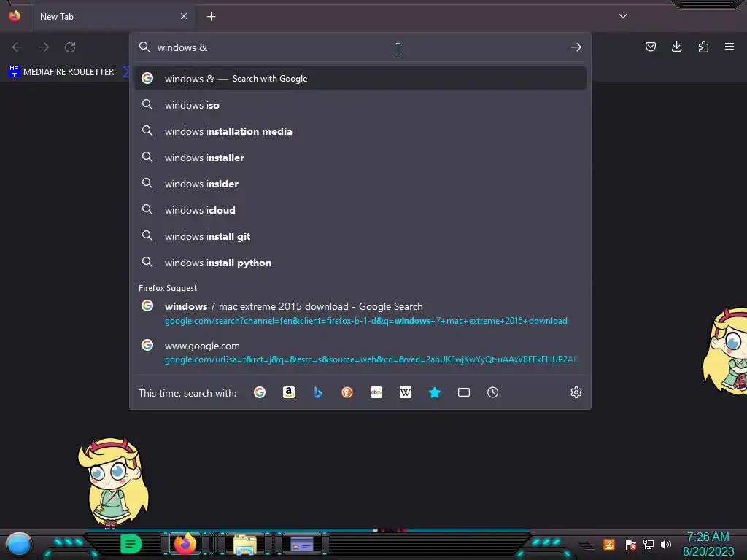Open File Explorer from the taskbar
Screen dimensions: 747x560
tap(245, 544)
